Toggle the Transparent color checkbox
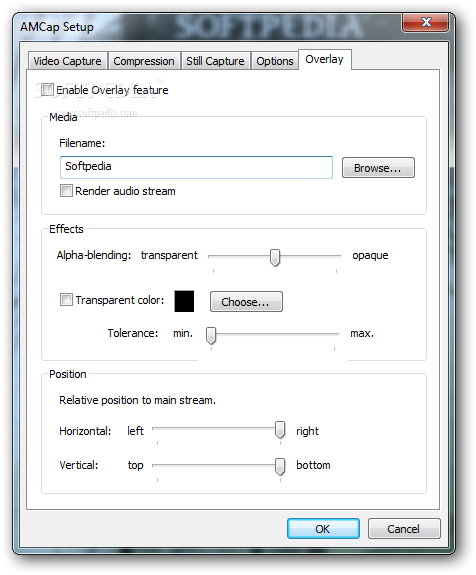The image size is (476, 575). point(66,300)
